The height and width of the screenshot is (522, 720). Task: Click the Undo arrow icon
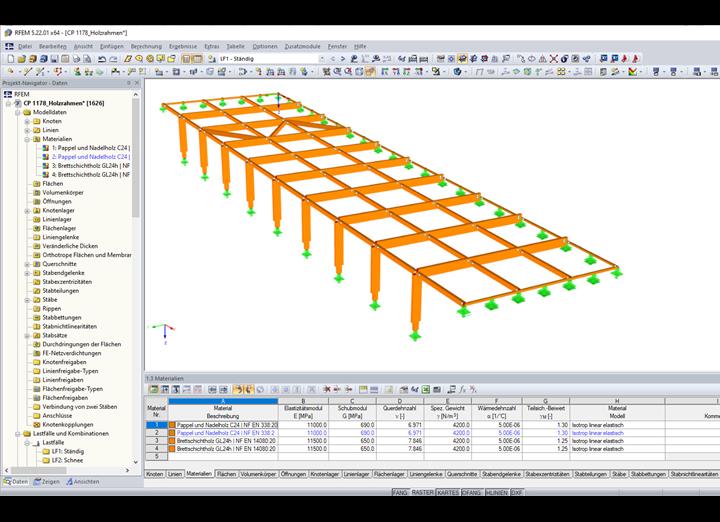click(102, 59)
